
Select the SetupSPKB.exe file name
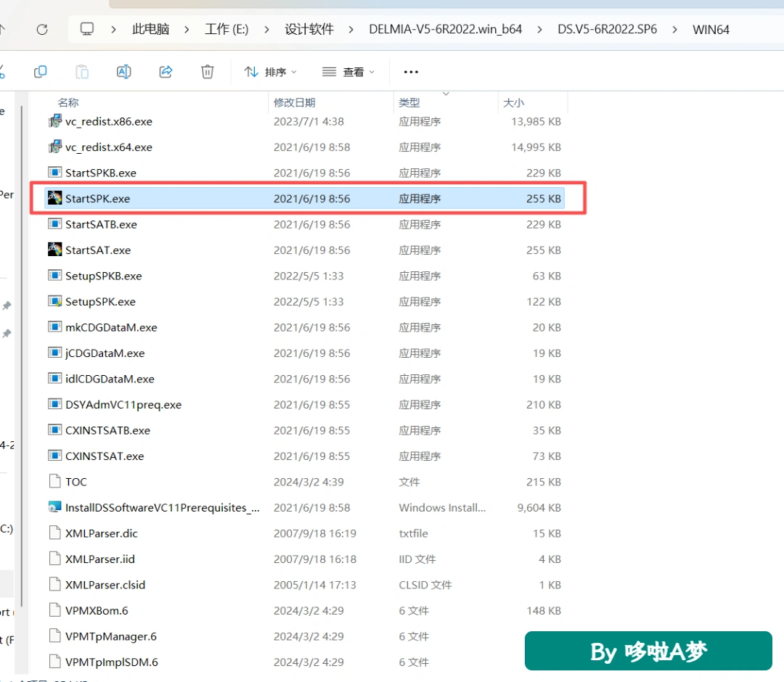pyautogui.click(x=104, y=276)
